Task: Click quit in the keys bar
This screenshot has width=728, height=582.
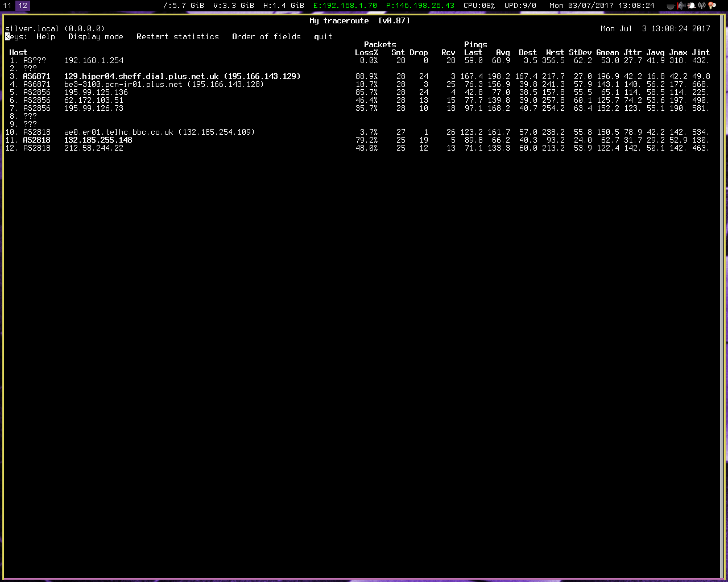Action: click(323, 36)
